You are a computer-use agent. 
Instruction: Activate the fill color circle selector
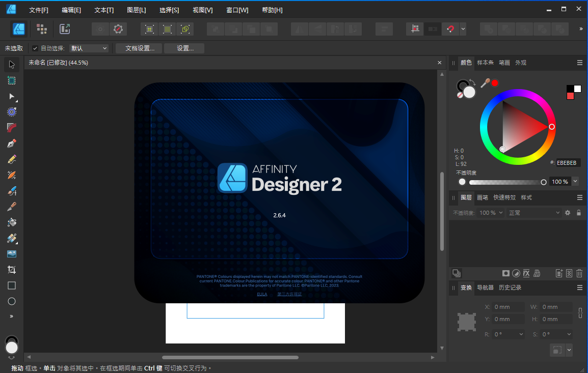[x=469, y=92]
